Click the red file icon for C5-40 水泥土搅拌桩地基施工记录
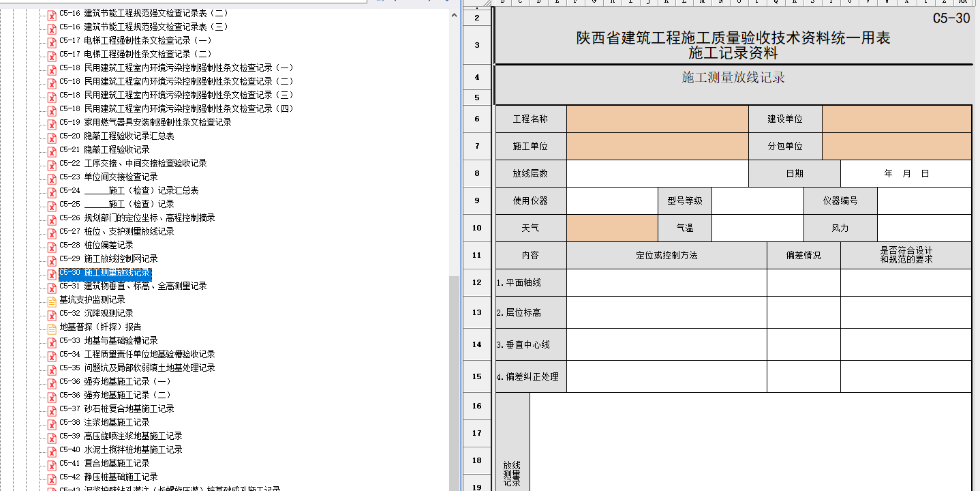This screenshot has height=491, width=980. [52, 451]
